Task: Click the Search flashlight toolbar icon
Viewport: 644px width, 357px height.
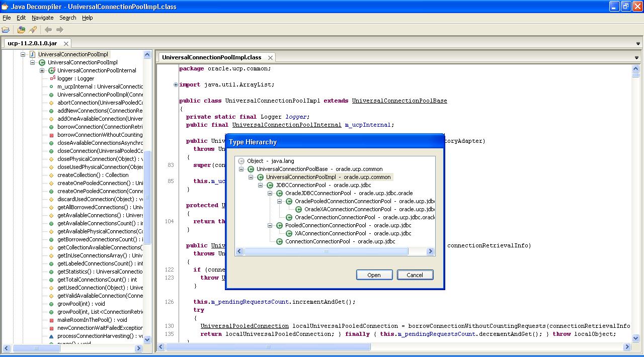Action: (x=33, y=30)
